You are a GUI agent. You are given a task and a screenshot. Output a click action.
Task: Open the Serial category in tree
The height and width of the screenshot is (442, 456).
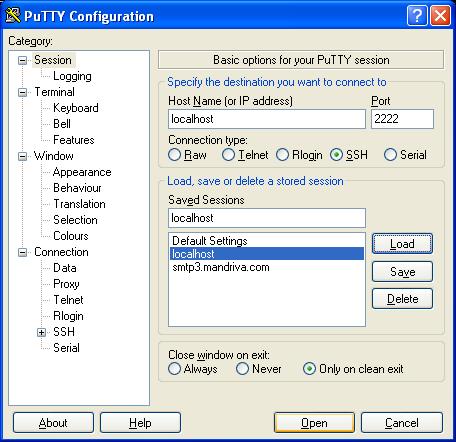coord(66,348)
